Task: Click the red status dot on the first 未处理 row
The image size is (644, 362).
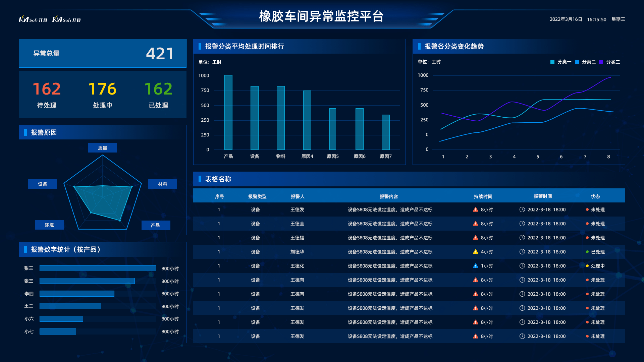Action: pos(587,209)
